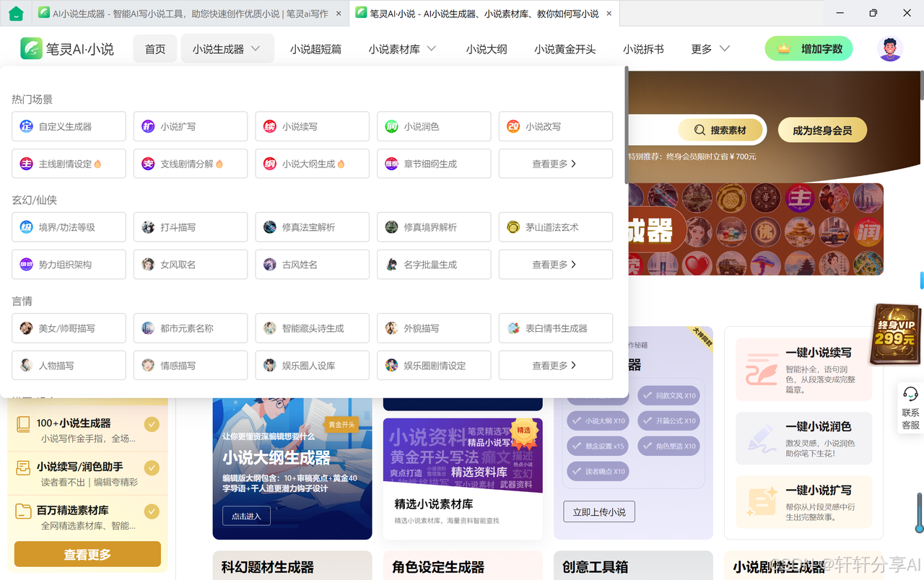The height and width of the screenshot is (580, 924).
Task: Click the 小说润色 green icon
Action: click(x=391, y=126)
